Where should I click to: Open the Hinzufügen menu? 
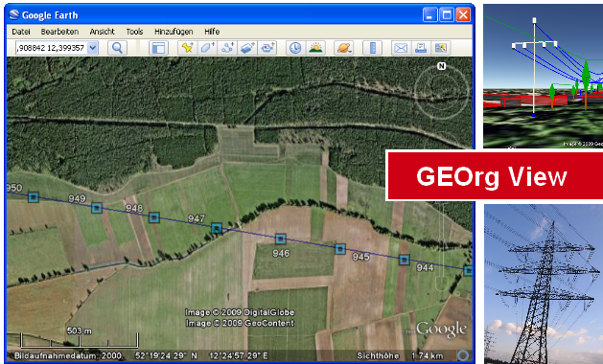(x=174, y=32)
